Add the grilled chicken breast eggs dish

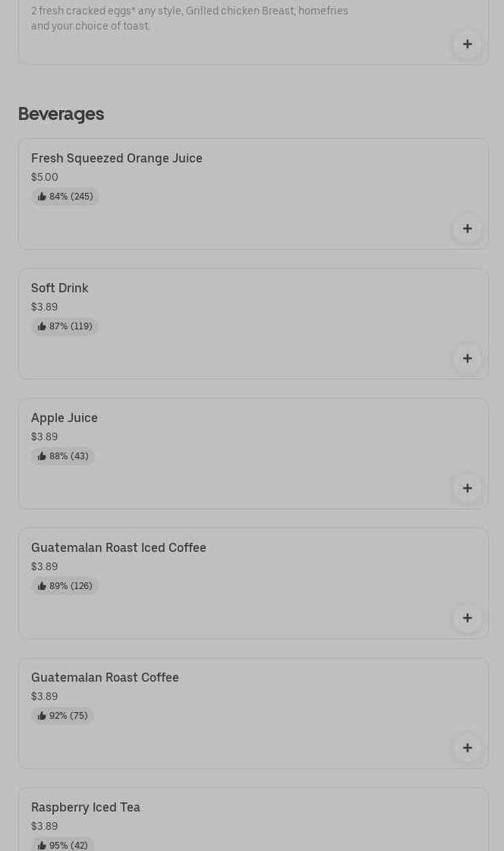coord(467,45)
